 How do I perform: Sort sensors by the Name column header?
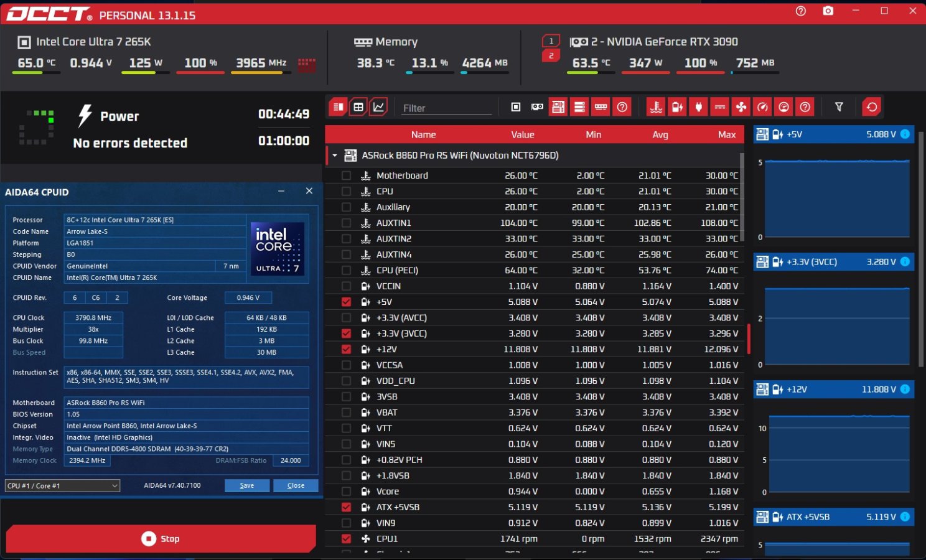click(423, 134)
